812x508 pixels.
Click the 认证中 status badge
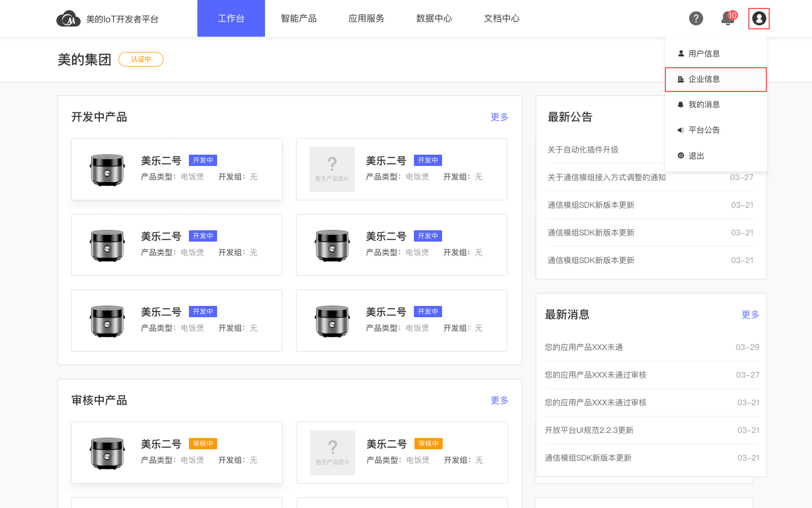[x=141, y=59]
